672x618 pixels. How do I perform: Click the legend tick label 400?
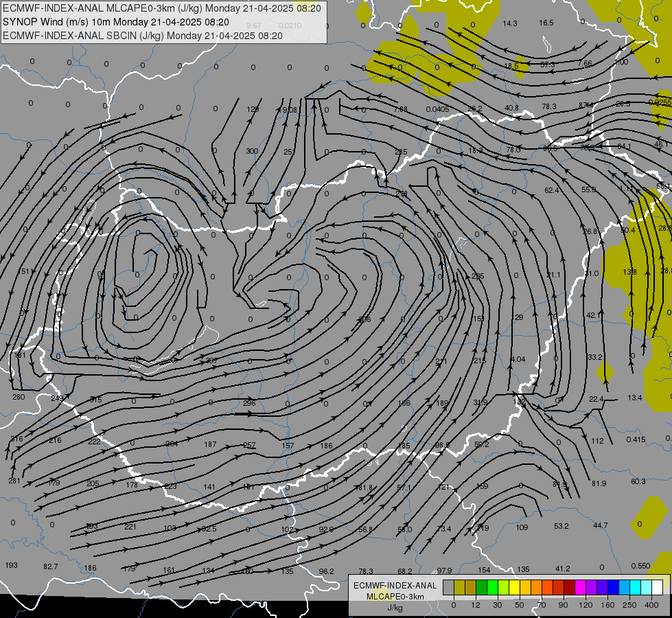point(651,605)
